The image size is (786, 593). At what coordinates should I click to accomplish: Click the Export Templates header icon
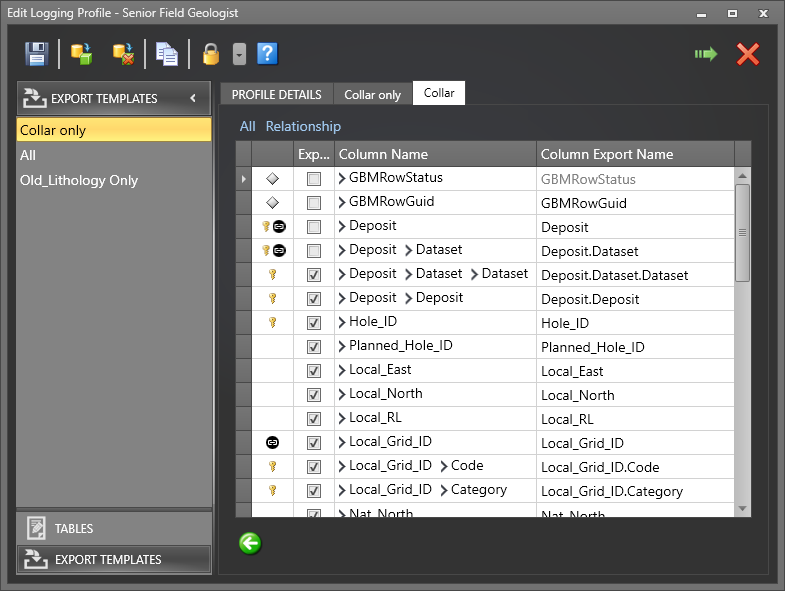click(35, 98)
